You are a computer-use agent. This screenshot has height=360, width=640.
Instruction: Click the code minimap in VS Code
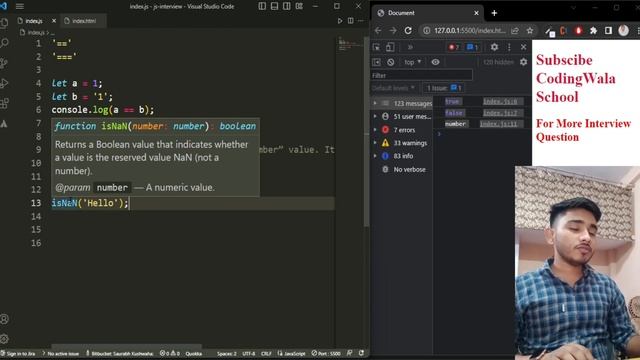pyautogui.click(x=349, y=45)
